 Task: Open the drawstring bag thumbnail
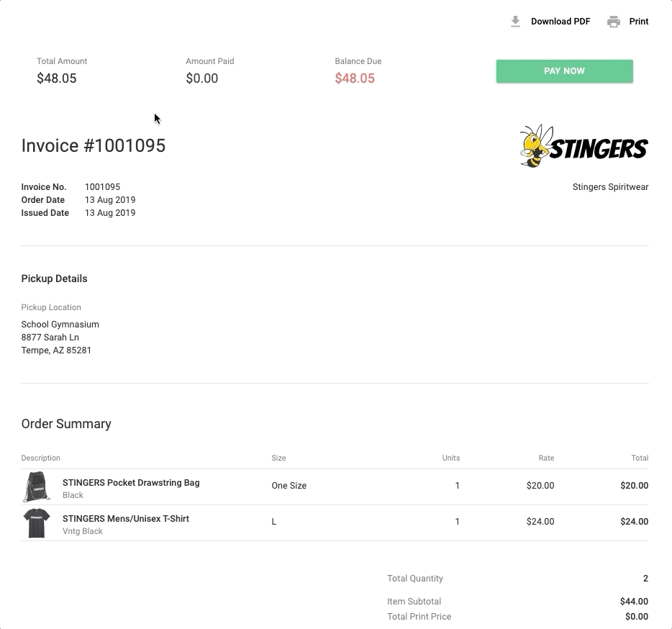[x=36, y=487]
